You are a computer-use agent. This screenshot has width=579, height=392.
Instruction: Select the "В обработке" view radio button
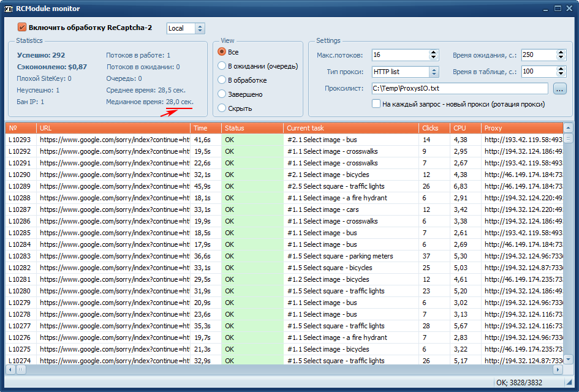tap(222, 80)
